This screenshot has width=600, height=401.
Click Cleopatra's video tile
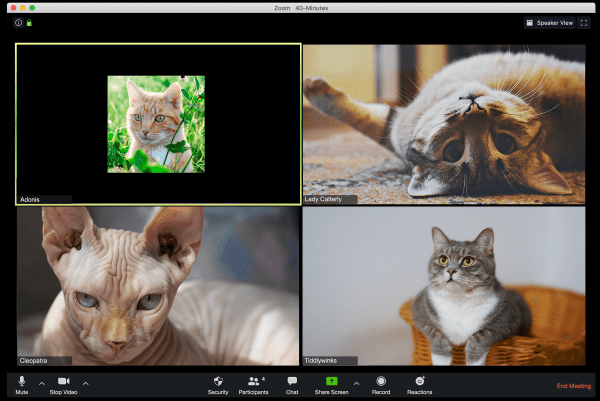tap(158, 286)
